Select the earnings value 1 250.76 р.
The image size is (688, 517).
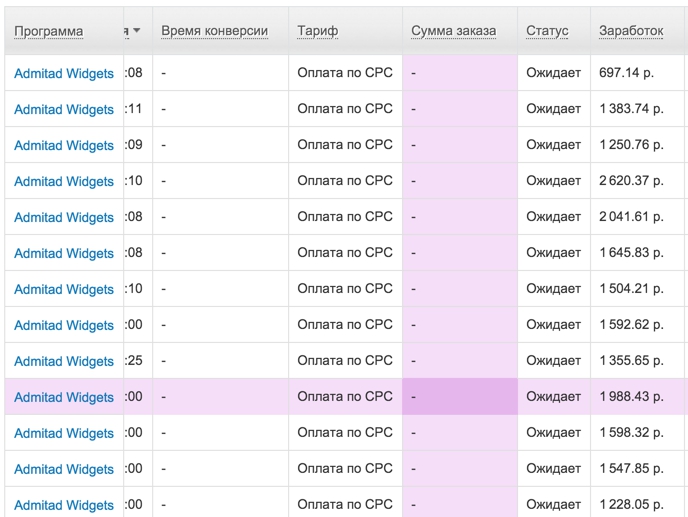[631, 145]
